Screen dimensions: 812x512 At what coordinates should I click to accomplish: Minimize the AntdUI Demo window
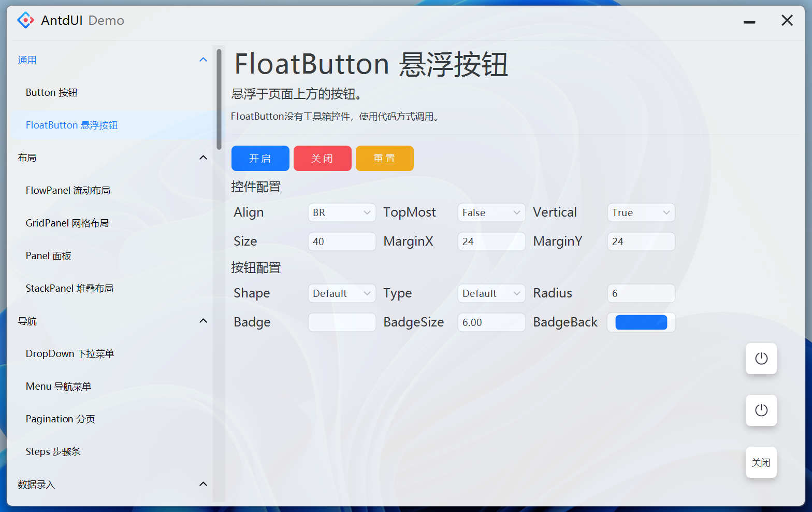[x=749, y=22]
